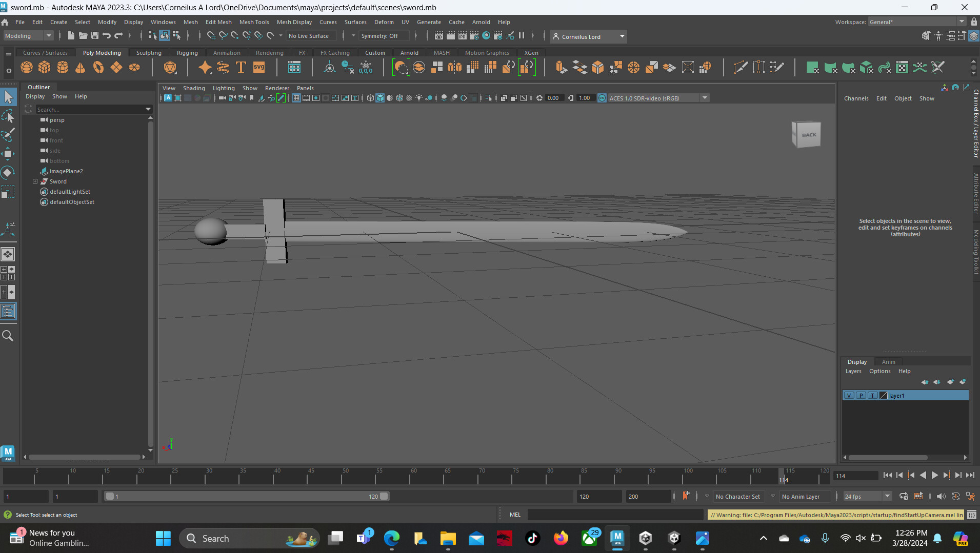Toggle the P playback state on layer1
Viewport: 980px width, 553px height.
click(861, 395)
